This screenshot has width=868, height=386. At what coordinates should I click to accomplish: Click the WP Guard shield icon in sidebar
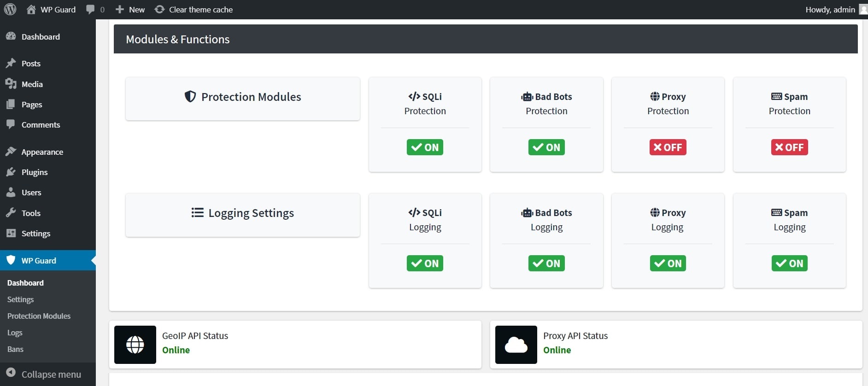[x=11, y=260]
